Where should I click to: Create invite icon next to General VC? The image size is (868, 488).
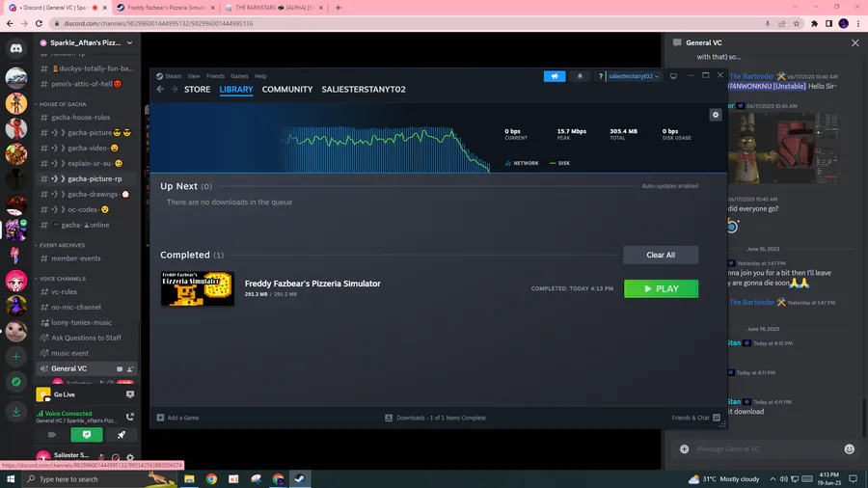pos(130,369)
